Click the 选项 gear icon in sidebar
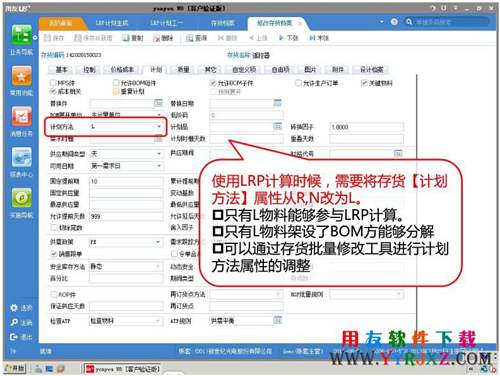500x376 pixels. click(x=14, y=308)
